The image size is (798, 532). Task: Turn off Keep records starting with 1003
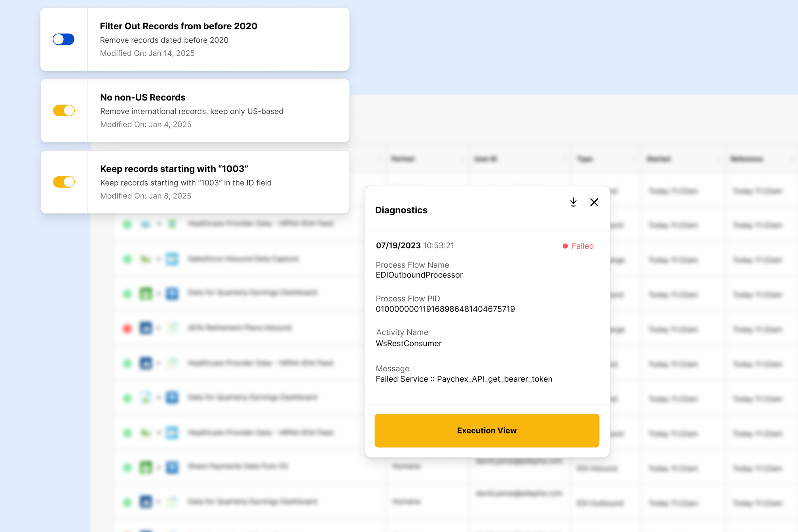(x=64, y=182)
